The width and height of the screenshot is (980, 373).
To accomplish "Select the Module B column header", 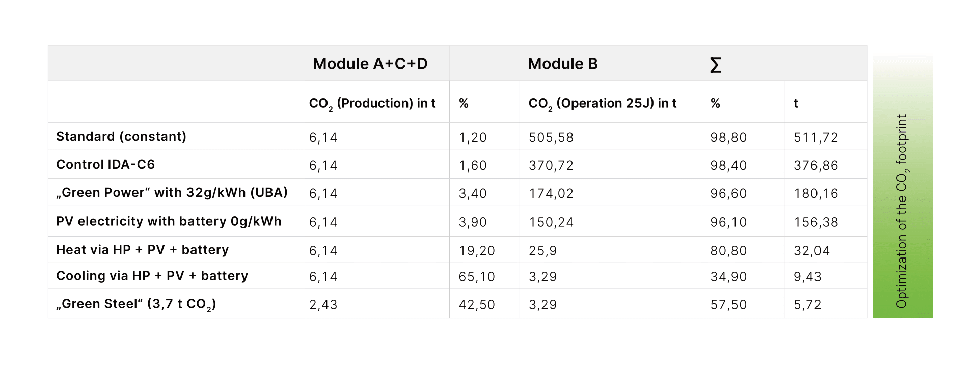I will tap(562, 64).
